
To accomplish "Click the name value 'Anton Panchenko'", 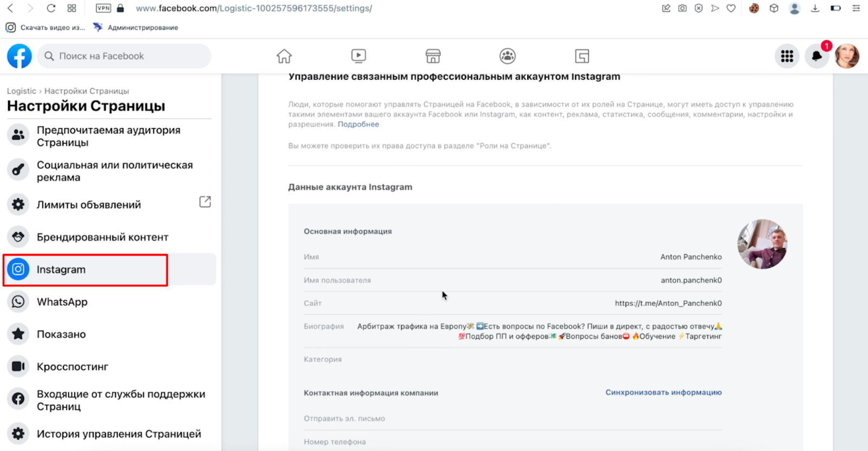I will 691,257.
